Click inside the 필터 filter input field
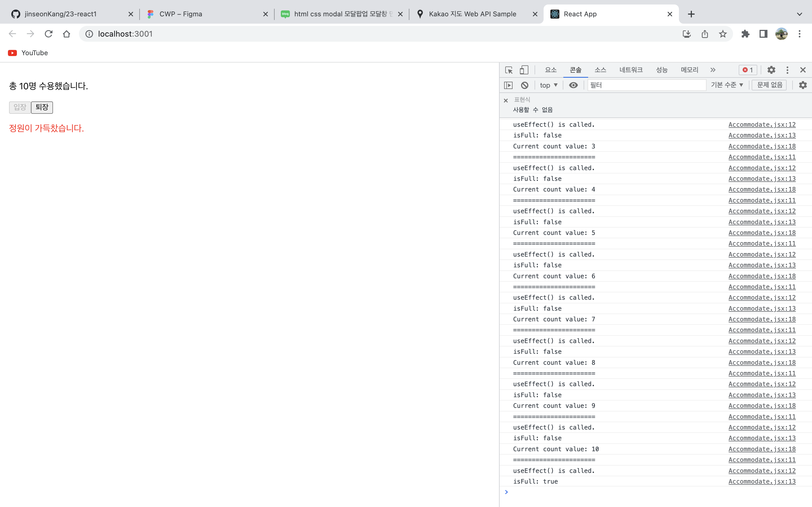This screenshot has height=507, width=812. [x=646, y=85]
